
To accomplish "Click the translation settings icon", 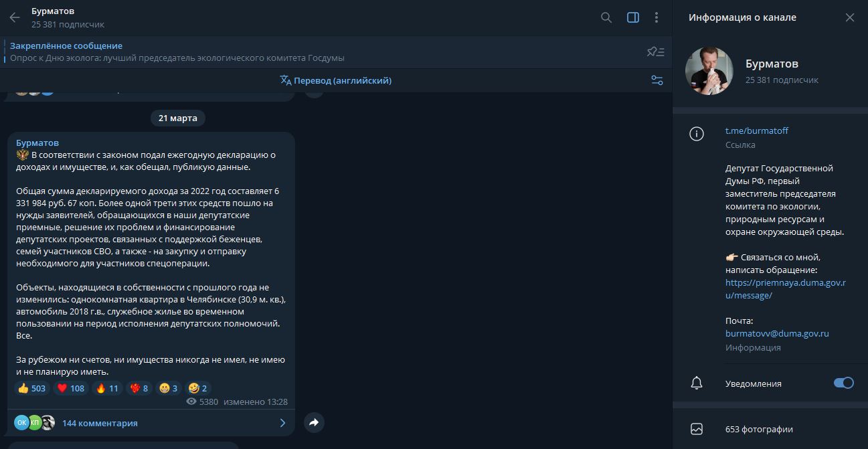I will pyautogui.click(x=657, y=80).
